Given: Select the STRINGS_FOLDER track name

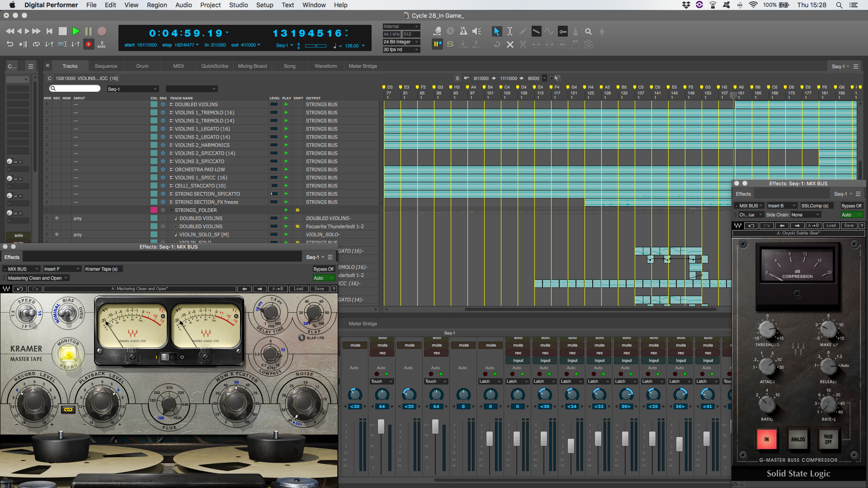Looking at the screenshot, I should 196,210.
